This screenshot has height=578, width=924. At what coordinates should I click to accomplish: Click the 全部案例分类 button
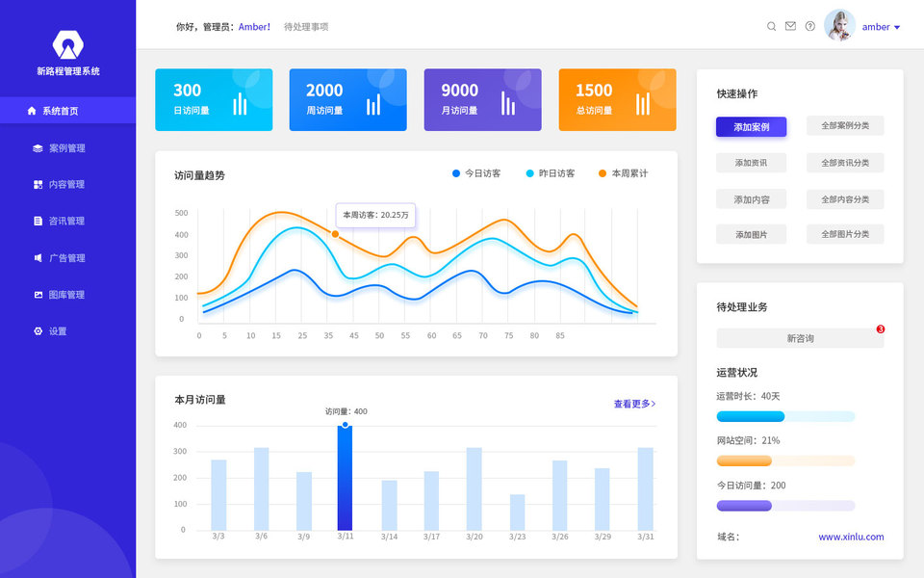pyautogui.click(x=845, y=125)
